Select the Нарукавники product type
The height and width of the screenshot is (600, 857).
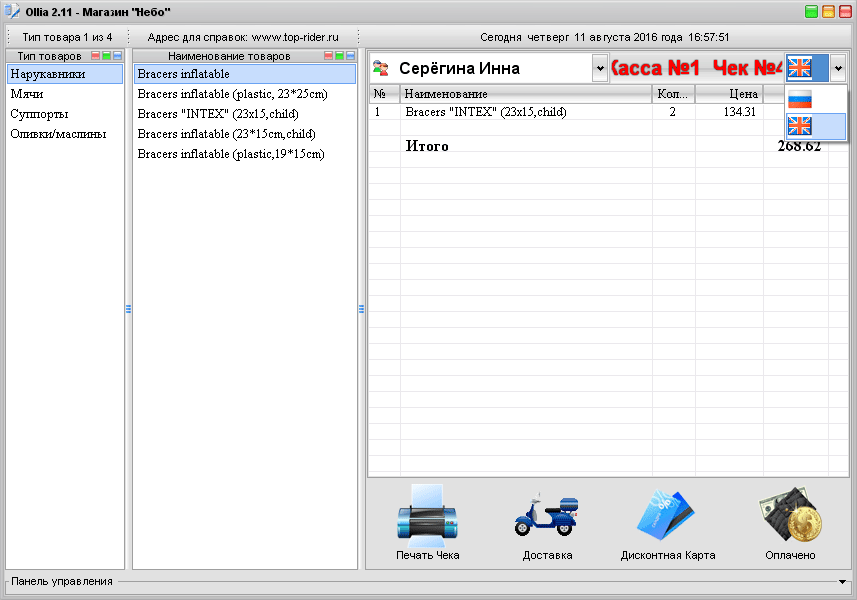click(x=65, y=74)
